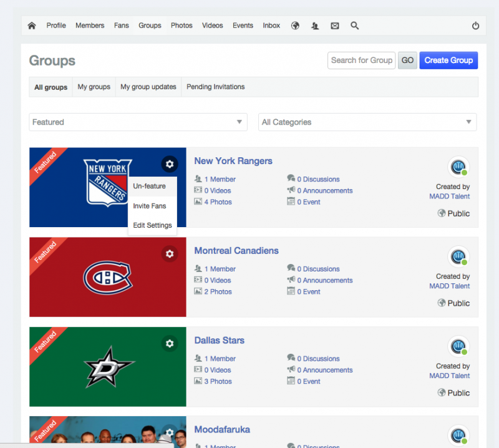499x448 pixels.
Task: Open MADD Talent link on New York Rangers
Action: pyautogui.click(x=449, y=197)
